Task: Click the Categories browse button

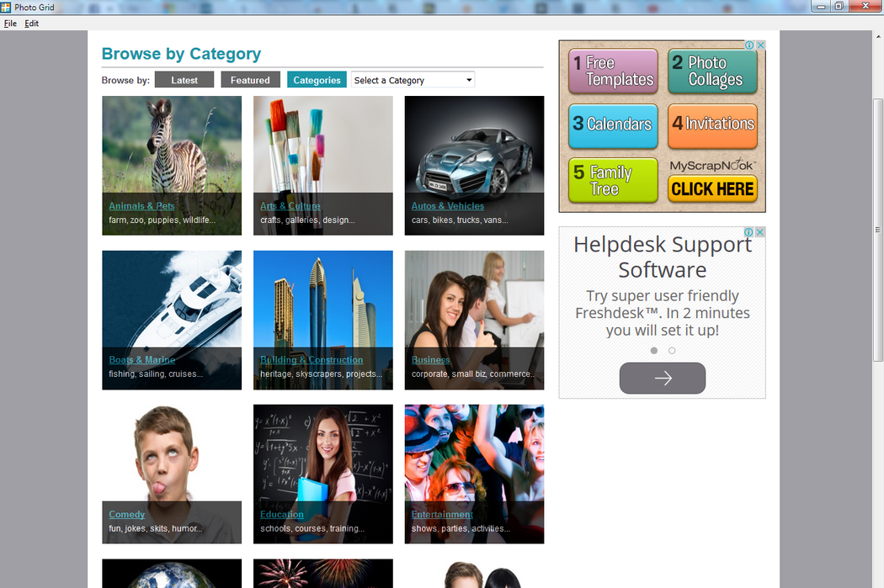Action: point(317,80)
